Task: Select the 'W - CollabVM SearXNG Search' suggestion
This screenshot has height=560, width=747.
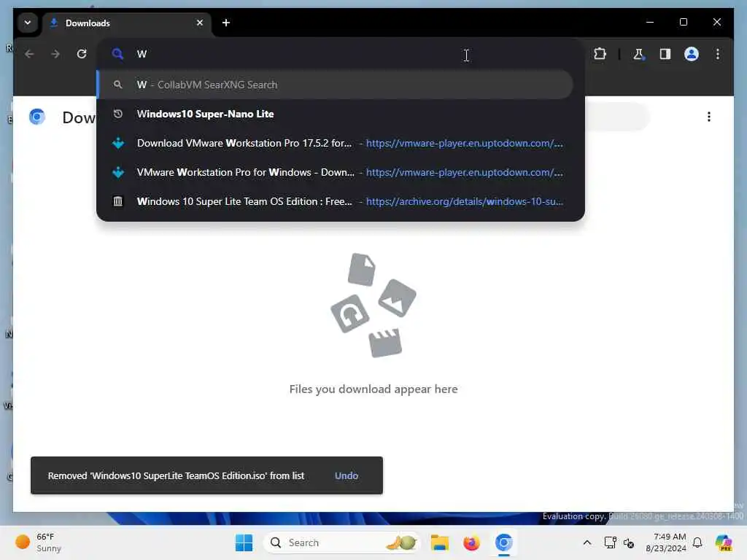Action: (x=336, y=85)
